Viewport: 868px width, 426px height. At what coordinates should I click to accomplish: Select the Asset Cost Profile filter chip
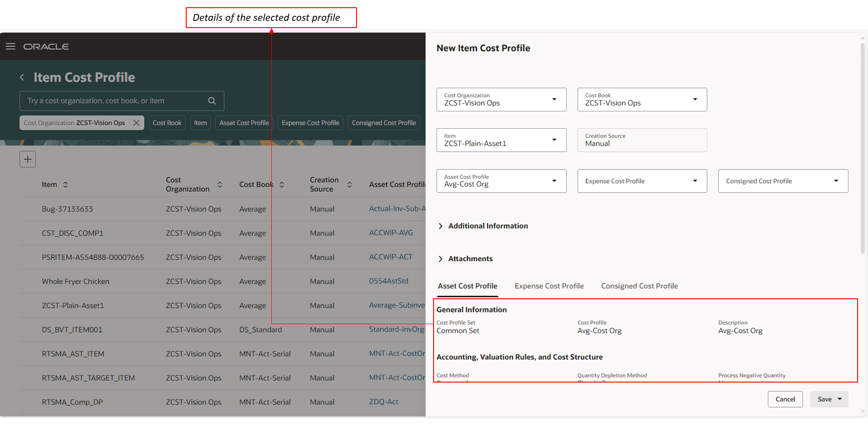[x=244, y=123]
